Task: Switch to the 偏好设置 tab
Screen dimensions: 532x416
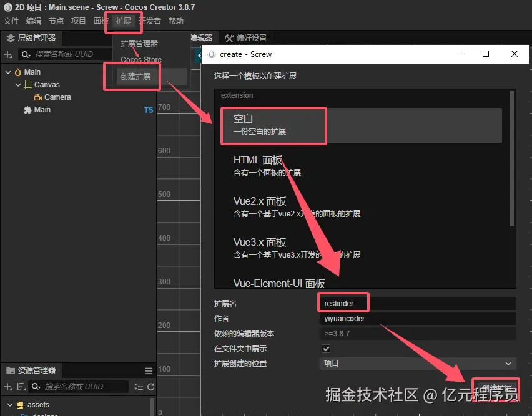Action: click(246, 38)
